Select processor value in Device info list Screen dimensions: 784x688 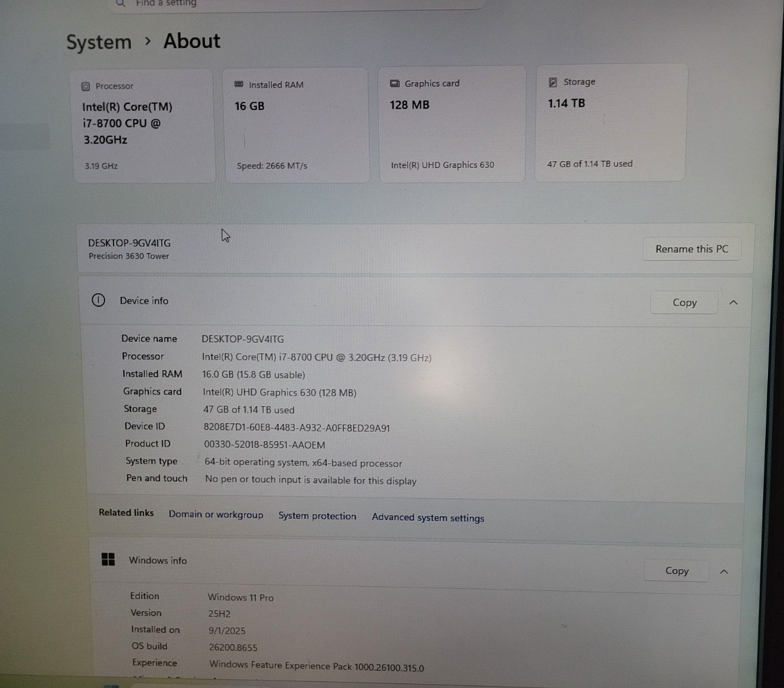pos(317,357)
